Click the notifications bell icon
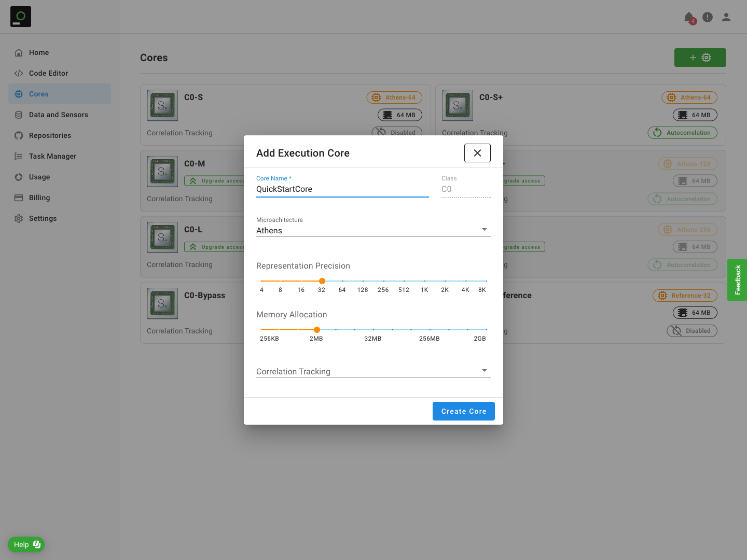The height and width of the screenshot is (560, 747). 689,18
